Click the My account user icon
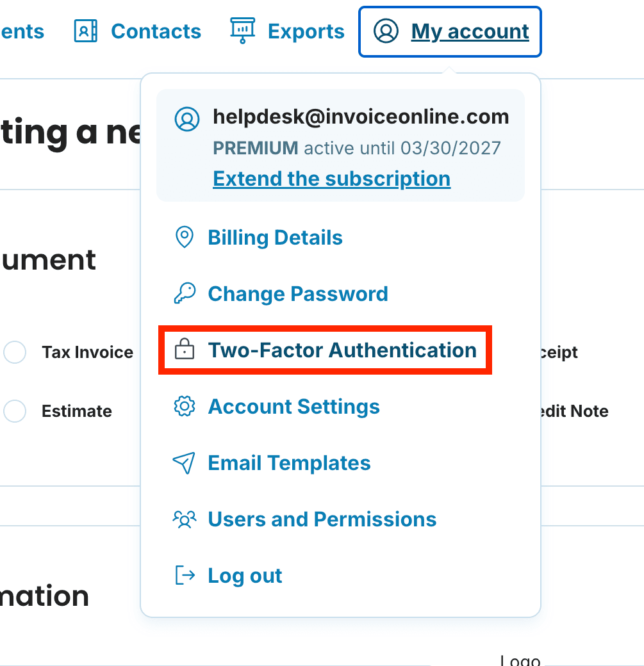 pyautogui.click(x=386, y=31)
